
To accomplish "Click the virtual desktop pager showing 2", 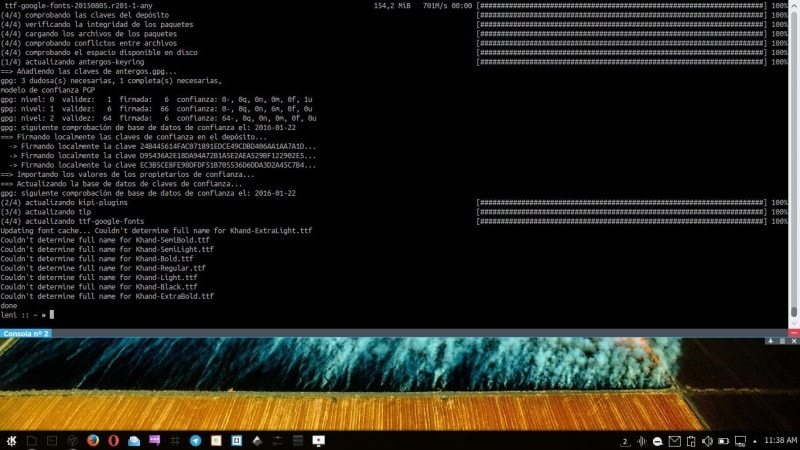I will click(x=625, y=441).
